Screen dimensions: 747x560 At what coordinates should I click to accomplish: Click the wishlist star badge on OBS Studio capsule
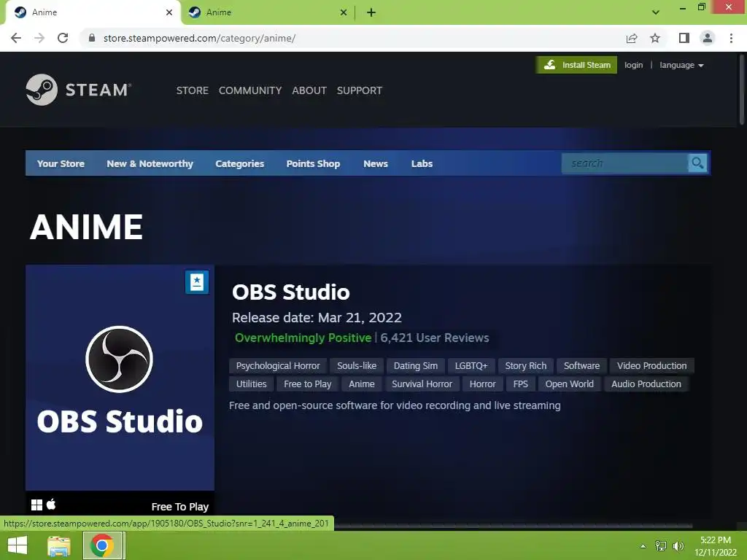[x=197, y=282]
